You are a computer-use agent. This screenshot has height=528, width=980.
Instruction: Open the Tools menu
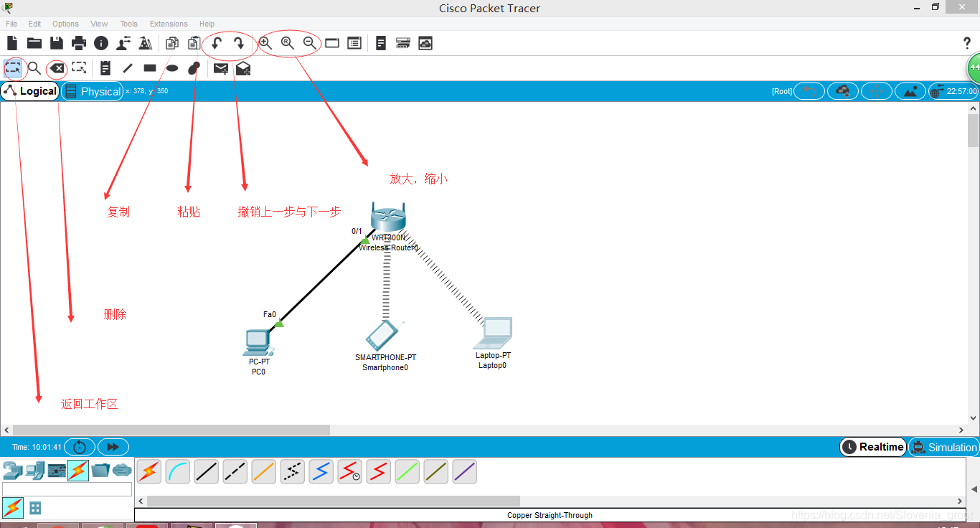129,24
